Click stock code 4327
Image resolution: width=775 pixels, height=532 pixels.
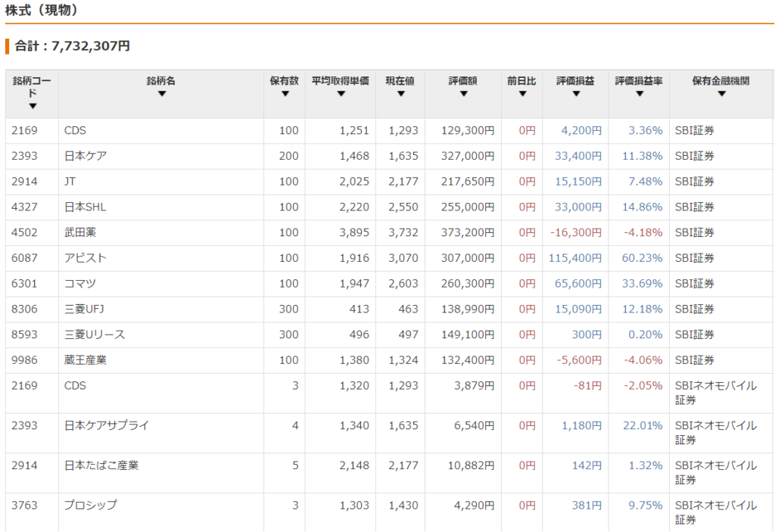tap(24, 207)
